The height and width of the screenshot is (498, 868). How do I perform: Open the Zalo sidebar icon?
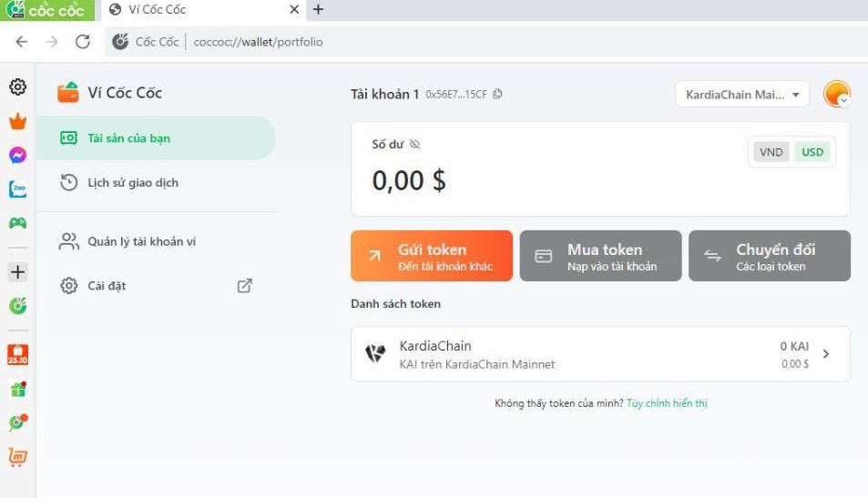(17, 189)
